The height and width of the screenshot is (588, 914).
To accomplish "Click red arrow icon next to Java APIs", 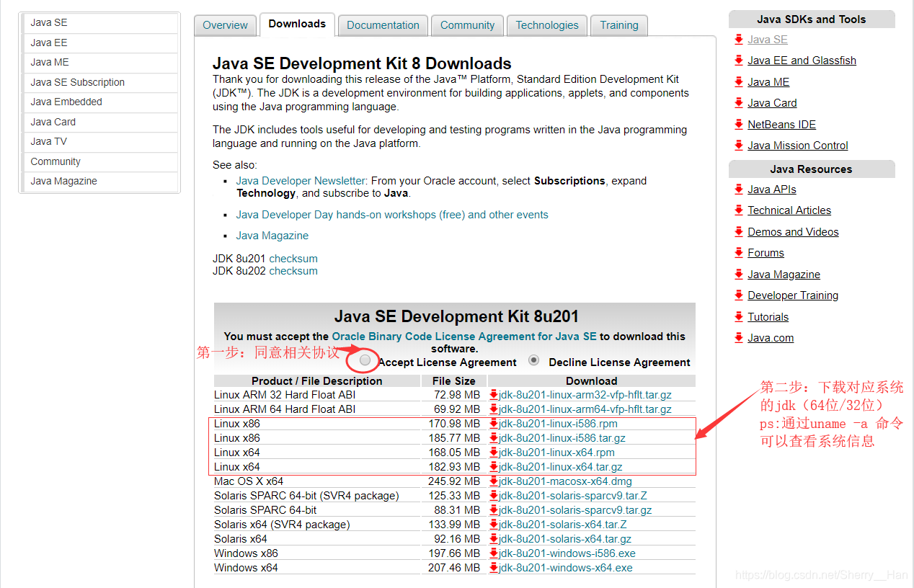I will pos(739,190).
